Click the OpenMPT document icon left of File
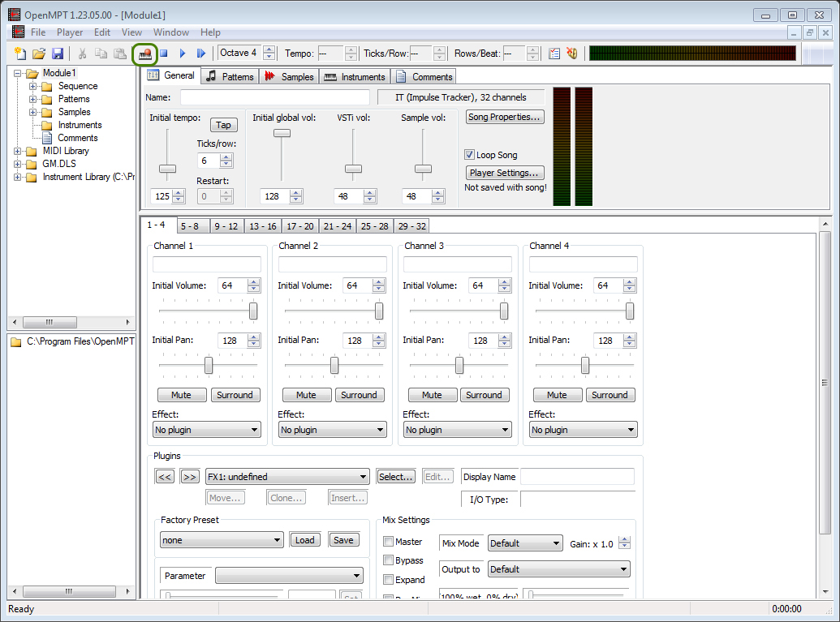This screenshot has height=622, width=840. [x=18, y=32]
